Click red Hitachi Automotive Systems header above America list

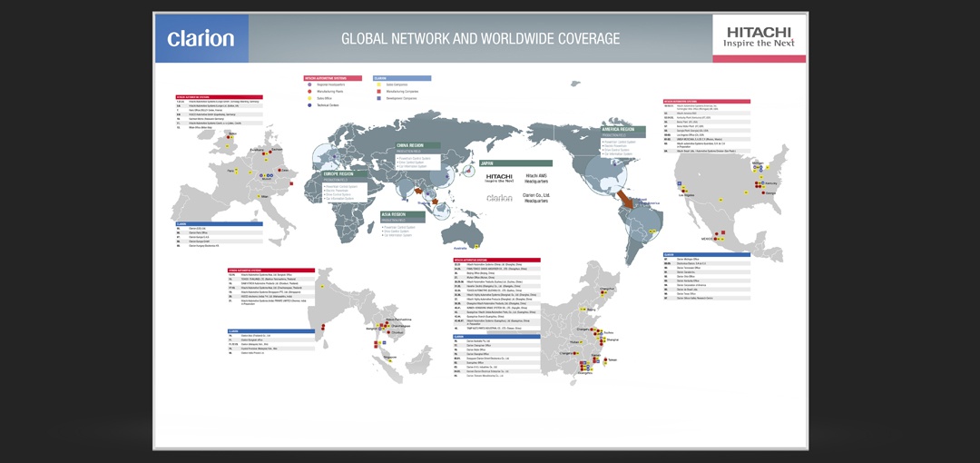point(706,102)
